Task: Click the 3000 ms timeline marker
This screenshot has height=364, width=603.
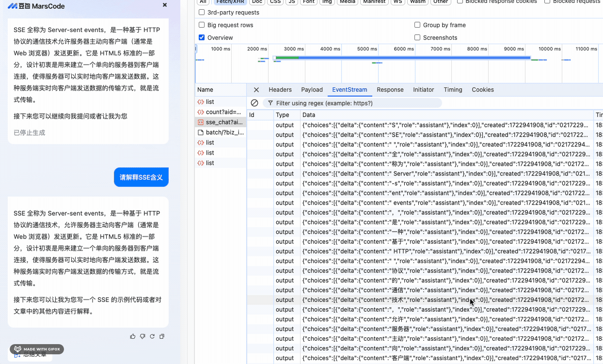Action: (x=294, y=49)
